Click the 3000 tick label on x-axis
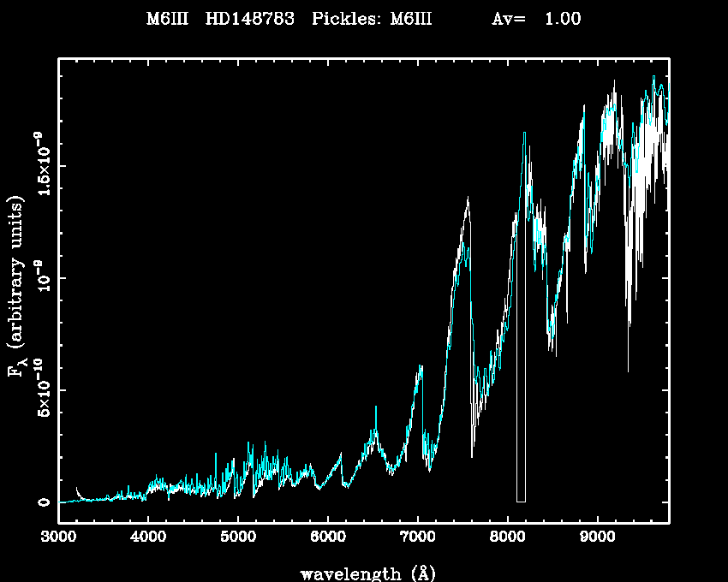The width and height of the screenshot is (728, 582). pos(58,537)
